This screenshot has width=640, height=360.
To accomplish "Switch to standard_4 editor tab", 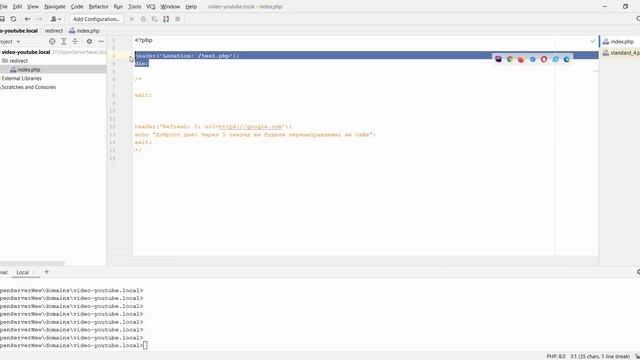I will point(621,53).
